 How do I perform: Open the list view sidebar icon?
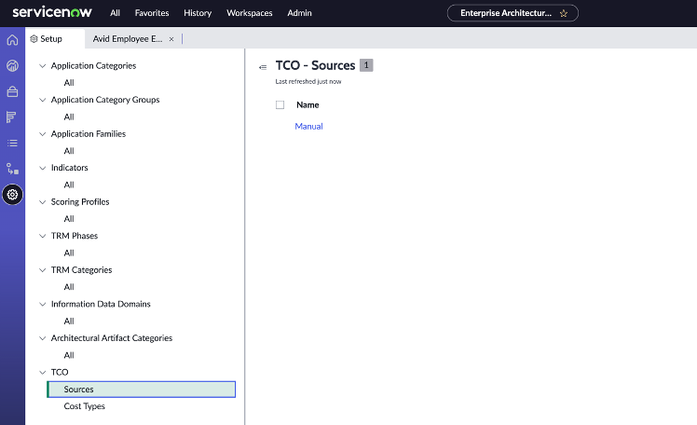12,143
